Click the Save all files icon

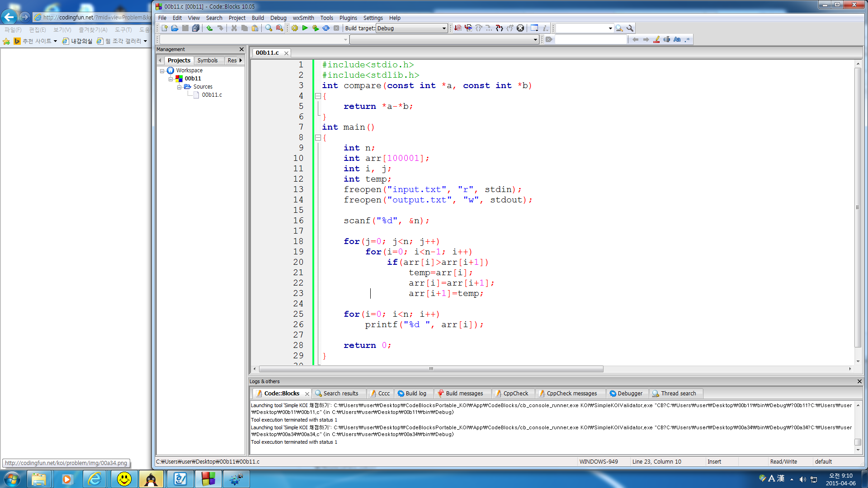(195, 28)
